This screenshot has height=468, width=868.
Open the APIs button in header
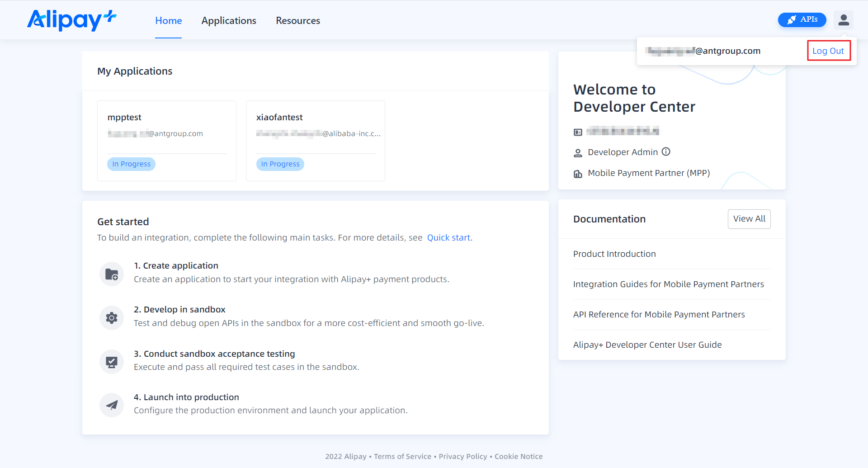pyautogui.click(x=802, y=20)
